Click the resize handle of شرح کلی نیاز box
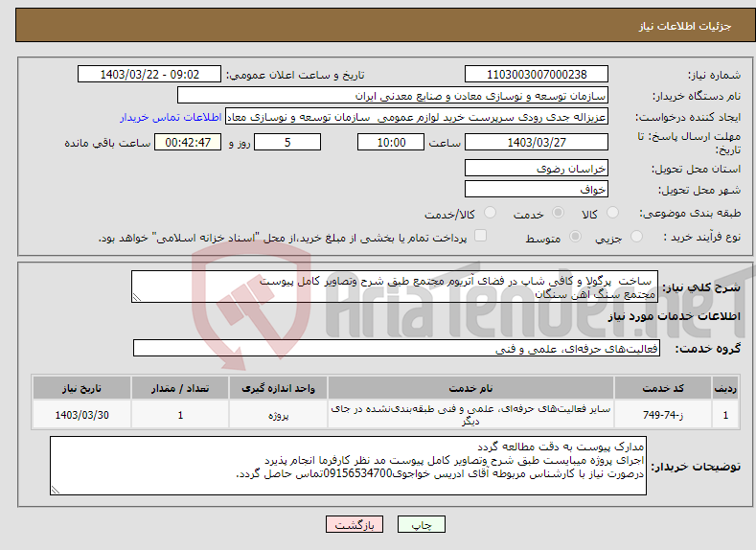 [137, 298]
